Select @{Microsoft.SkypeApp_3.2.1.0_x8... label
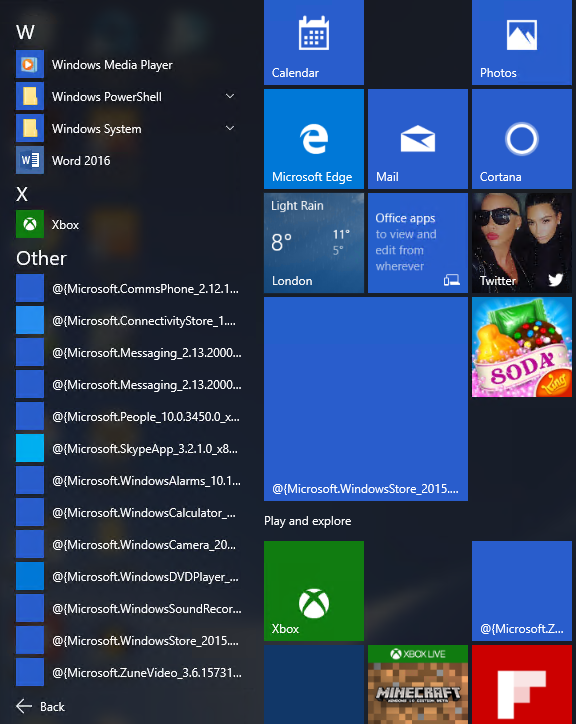This screenshot has width=576, height=724. click(145, 449)
